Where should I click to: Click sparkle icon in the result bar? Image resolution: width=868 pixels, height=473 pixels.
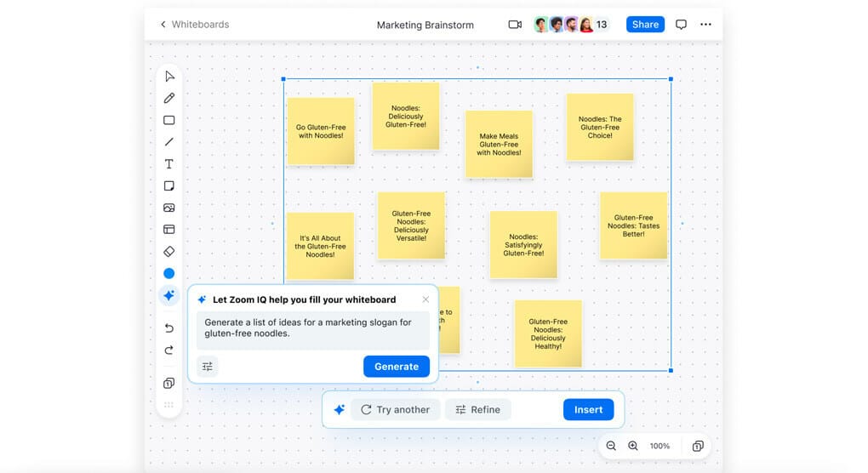[340, 409]
